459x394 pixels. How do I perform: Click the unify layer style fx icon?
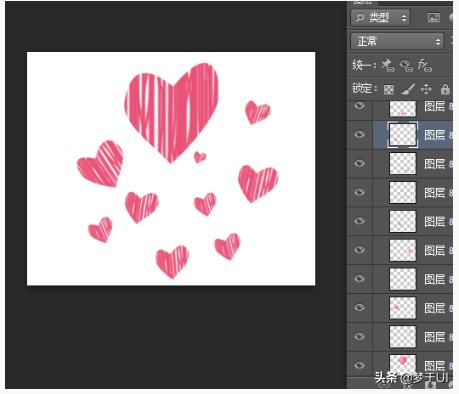[x=425, y=65]
